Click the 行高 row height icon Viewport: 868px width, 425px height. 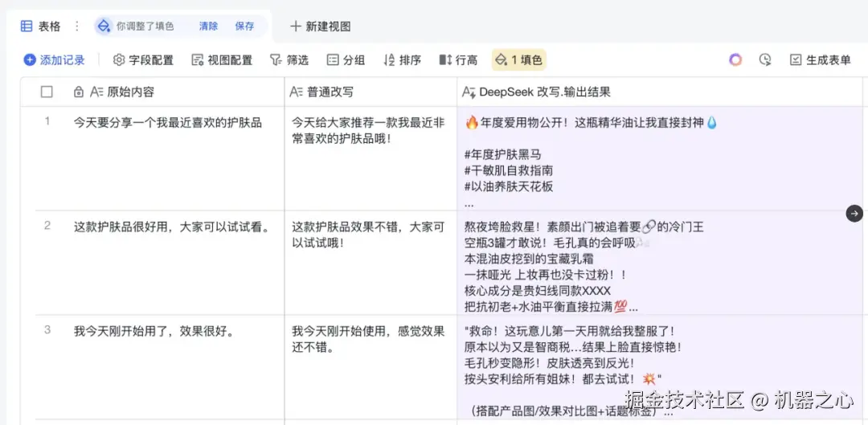pos(445,59)
